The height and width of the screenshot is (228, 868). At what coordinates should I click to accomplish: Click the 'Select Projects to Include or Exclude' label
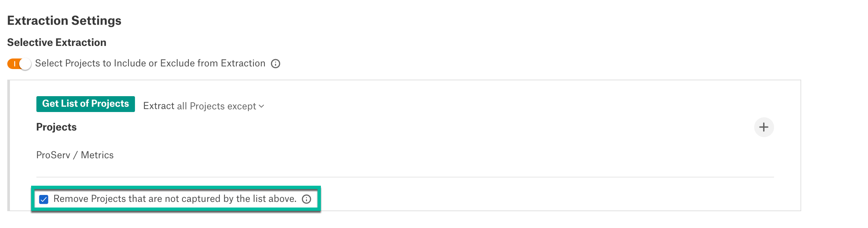(150, 63)
